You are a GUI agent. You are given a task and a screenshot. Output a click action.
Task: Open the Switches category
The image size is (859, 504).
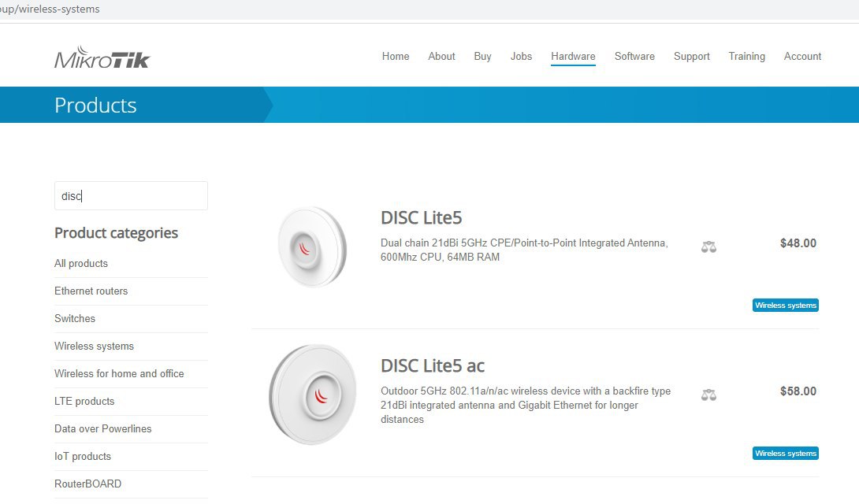75,318
